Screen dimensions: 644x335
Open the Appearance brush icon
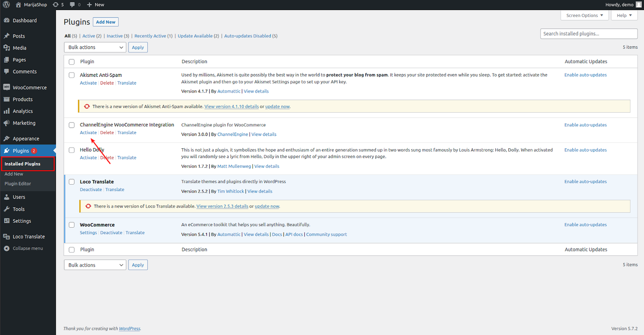(7, 139)
